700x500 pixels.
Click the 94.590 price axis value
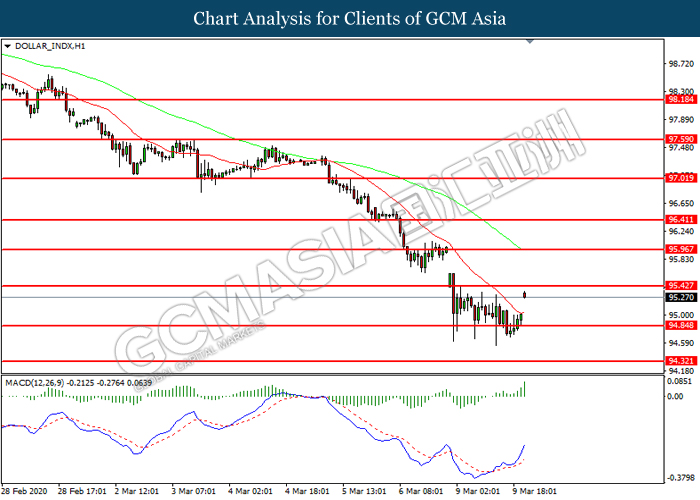point(681,343)
